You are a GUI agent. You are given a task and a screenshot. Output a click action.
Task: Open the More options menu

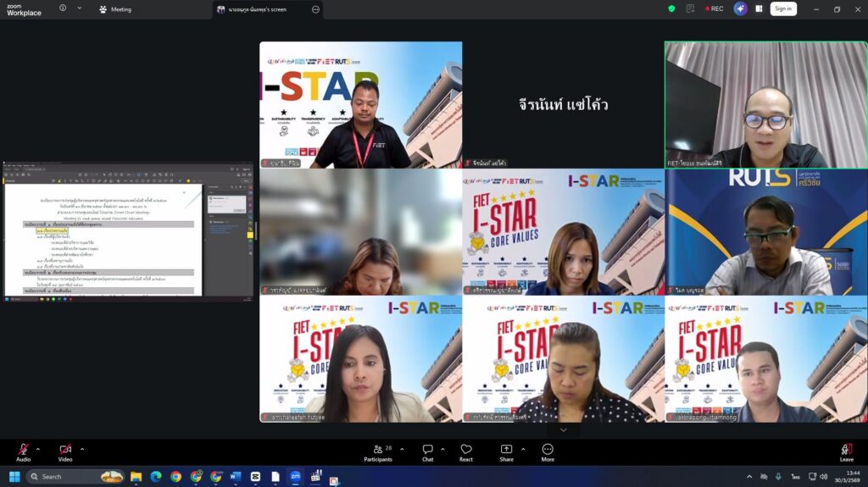pyautogui.click(x=548, y=452)
